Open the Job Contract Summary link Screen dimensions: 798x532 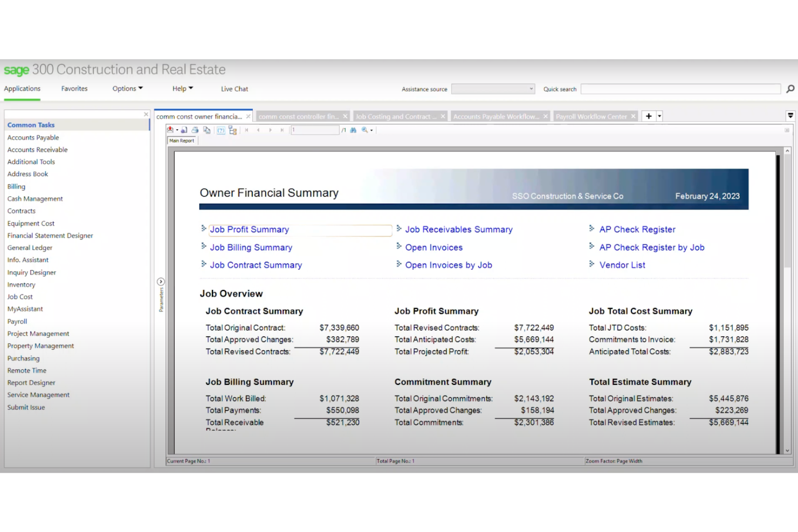(x=256, y=265)
